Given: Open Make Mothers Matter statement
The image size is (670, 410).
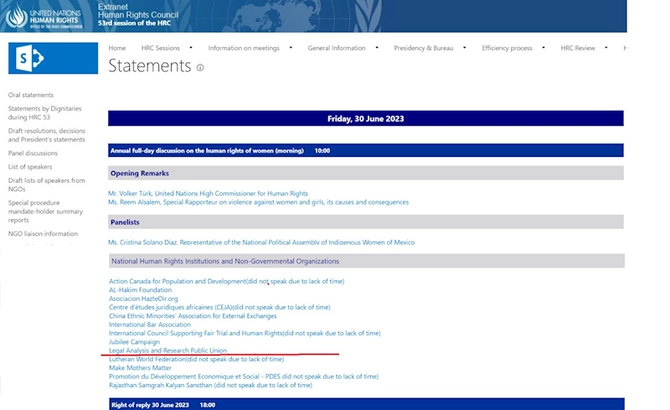Looking at the screenshot, I should (140, 368).
